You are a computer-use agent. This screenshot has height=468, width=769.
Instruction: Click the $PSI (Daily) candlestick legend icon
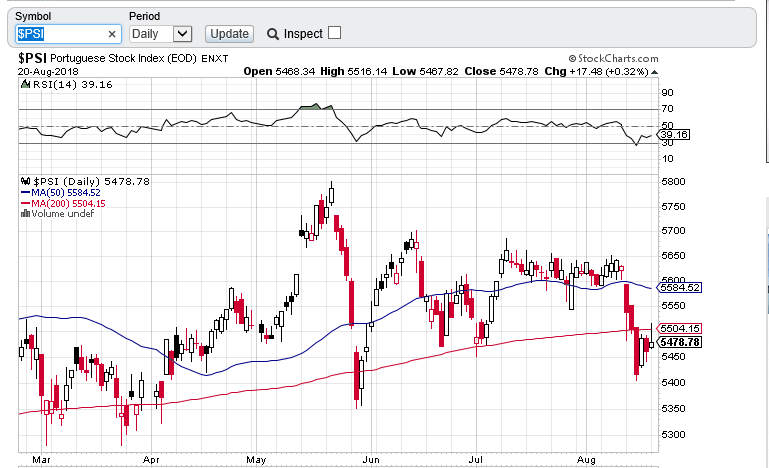pos(25,181)
